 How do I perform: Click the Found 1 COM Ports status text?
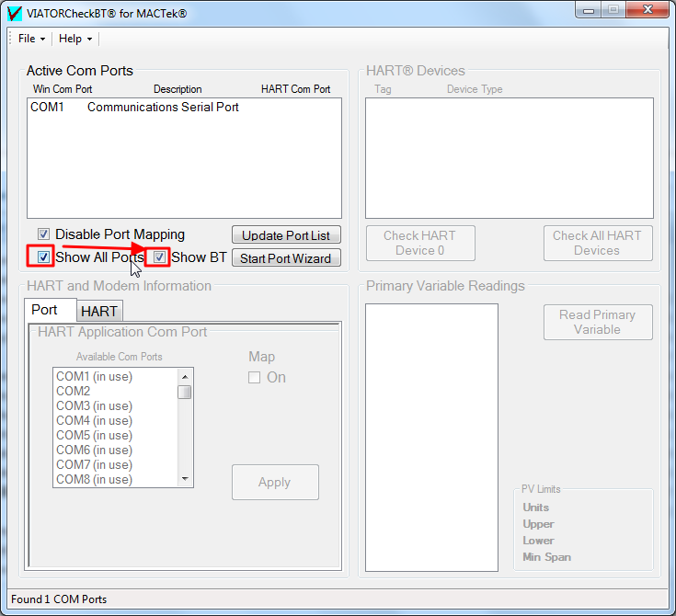pyautogui.click(x=59, y=599)
